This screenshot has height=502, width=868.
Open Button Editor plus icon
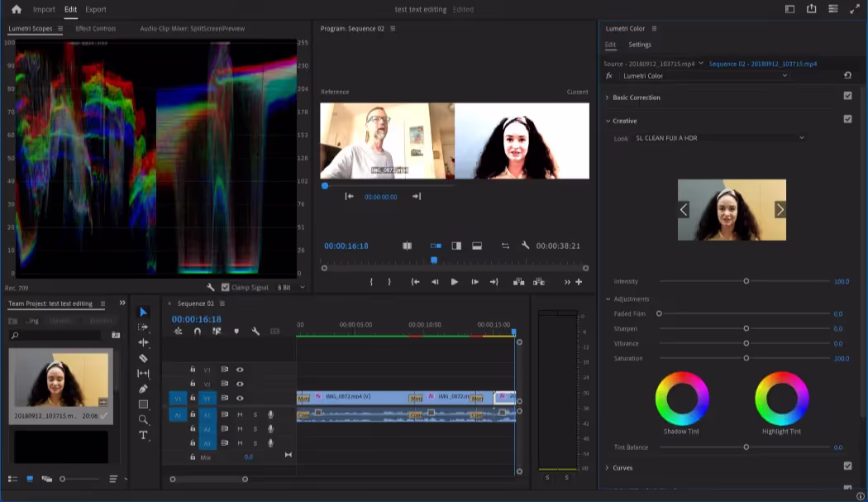pyautogui.click(x=579, y=282)
